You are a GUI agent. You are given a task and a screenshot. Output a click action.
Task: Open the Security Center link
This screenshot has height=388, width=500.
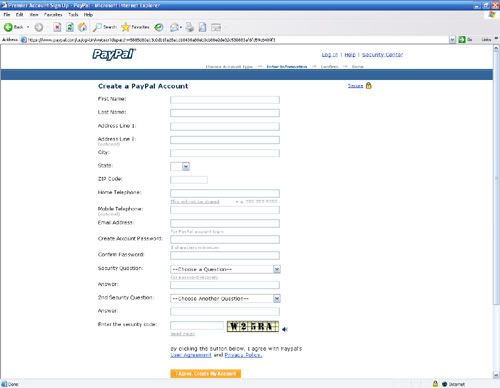tap(382, 55)
